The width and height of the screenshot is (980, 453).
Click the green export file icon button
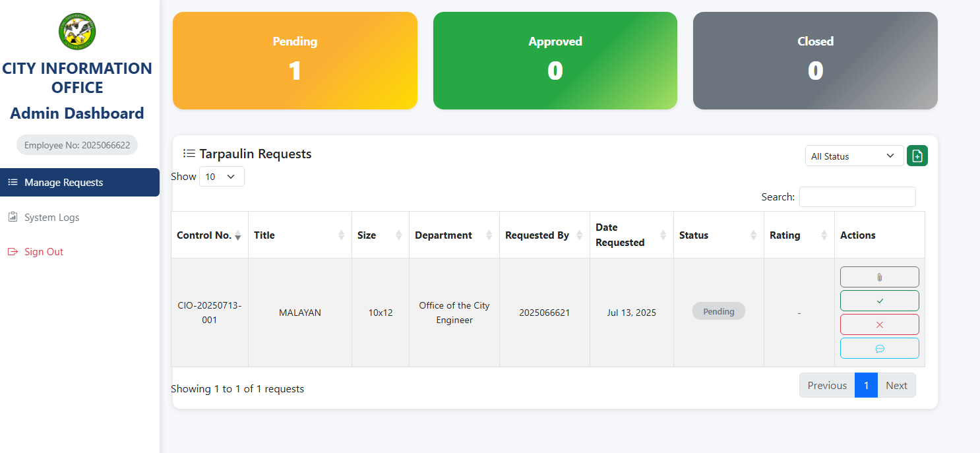[917, 156]
